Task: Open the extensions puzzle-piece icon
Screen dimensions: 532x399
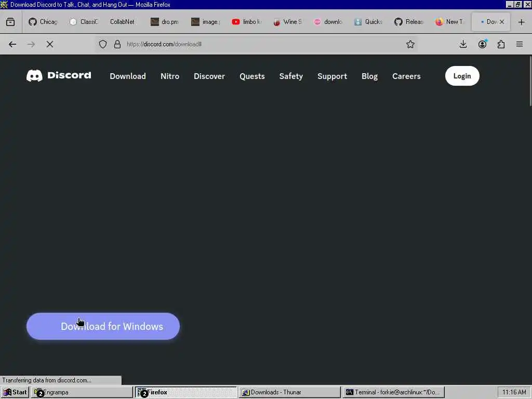Action: (x=501, y=45)
